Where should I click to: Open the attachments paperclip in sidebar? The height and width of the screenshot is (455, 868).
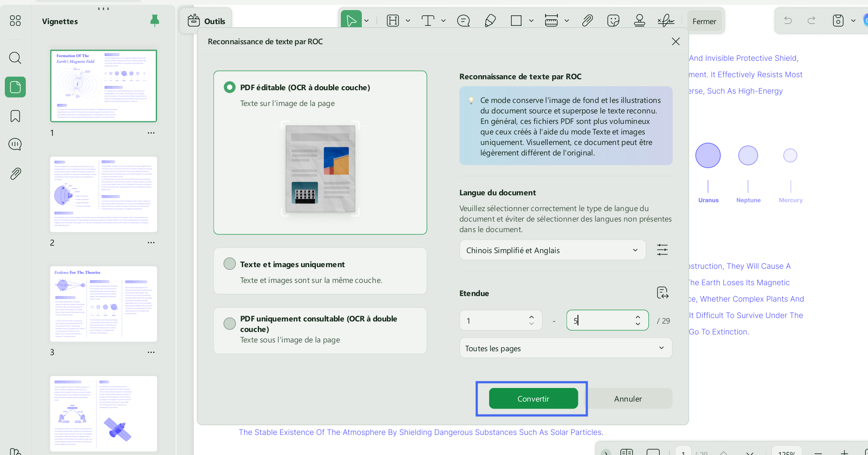15,174
